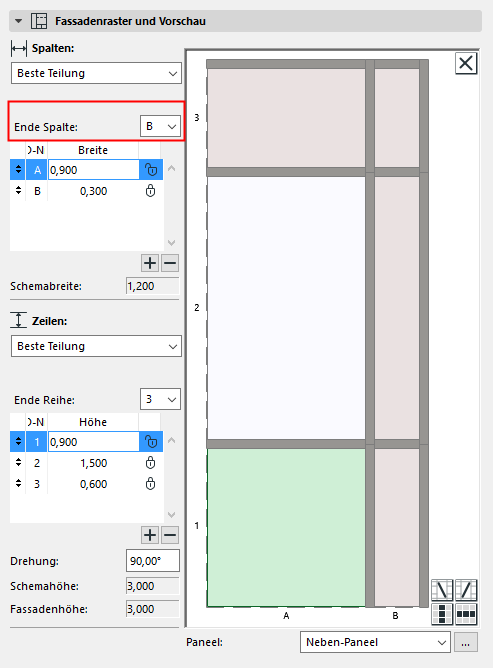Image resolution: width=493 pixels, height=668 pixels.
Task: Add a new column with the plus button
Action: (150, 263)
